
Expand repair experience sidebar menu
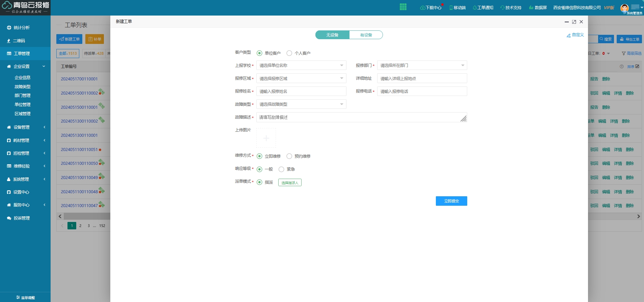[44, 166]
